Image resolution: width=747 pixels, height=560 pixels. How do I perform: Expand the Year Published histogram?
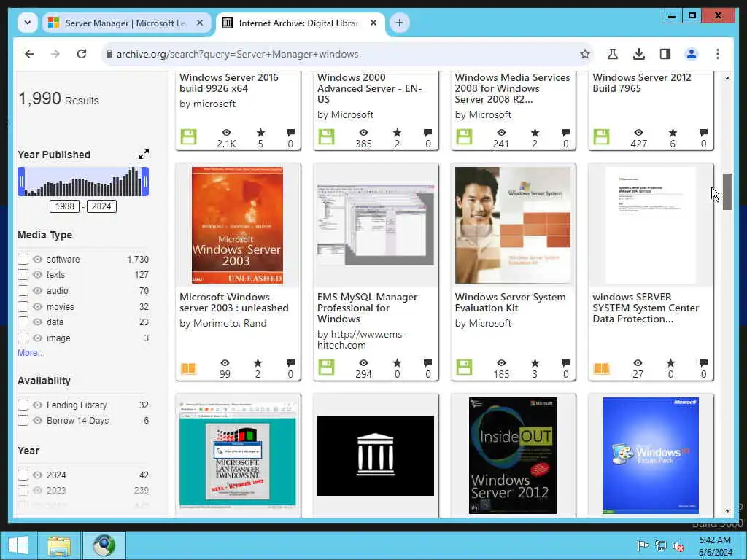(x=144, y=154)
